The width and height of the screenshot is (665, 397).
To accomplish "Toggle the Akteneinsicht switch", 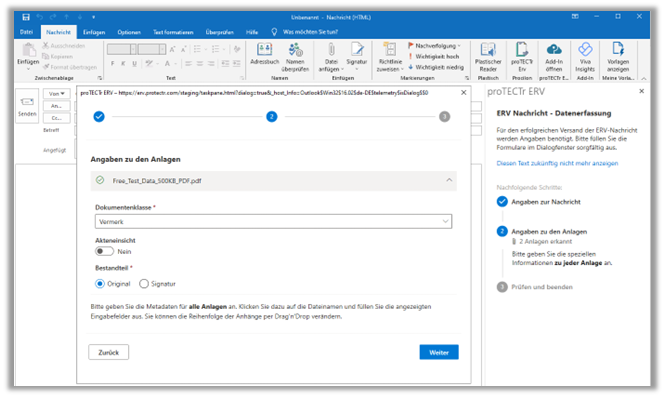I will coord(104,252).
